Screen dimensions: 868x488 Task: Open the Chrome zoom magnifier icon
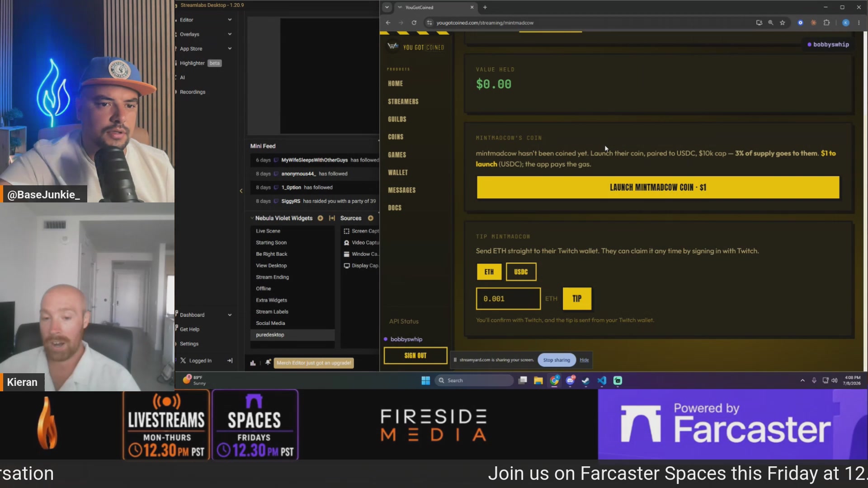[x=771, y=23]
